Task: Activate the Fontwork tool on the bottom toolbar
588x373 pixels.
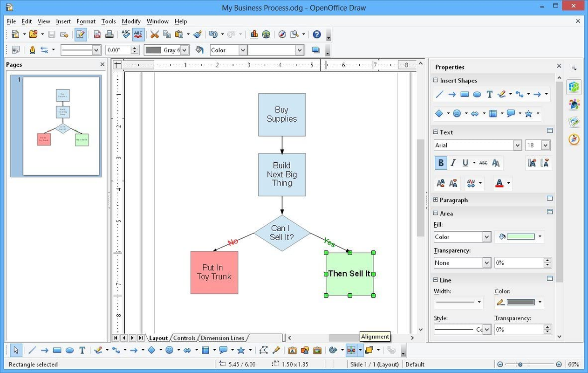Action: [293, 350]
